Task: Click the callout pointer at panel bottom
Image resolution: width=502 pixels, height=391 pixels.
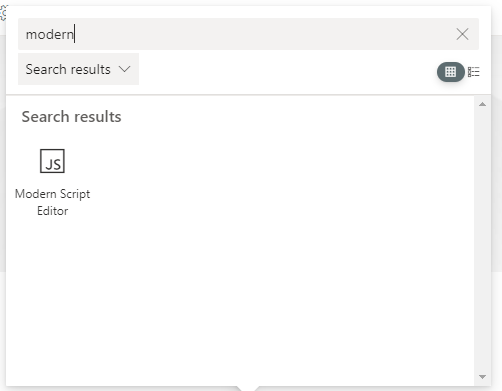Action: (248, 388)
